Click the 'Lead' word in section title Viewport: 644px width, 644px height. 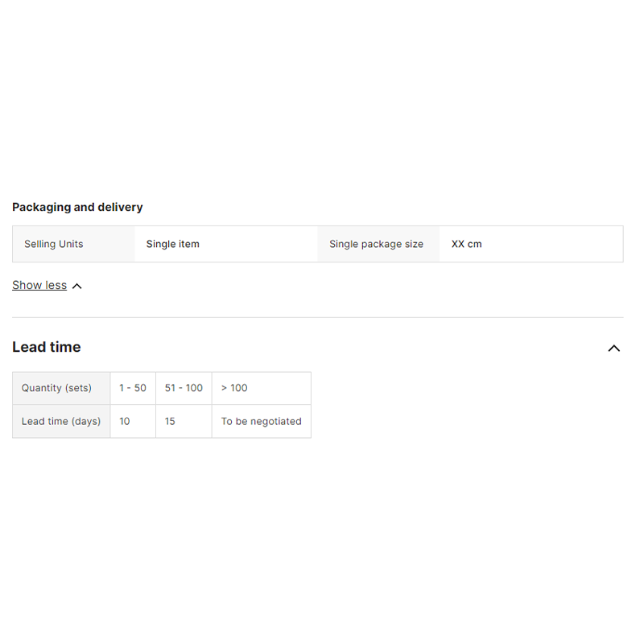click(29, 347)
